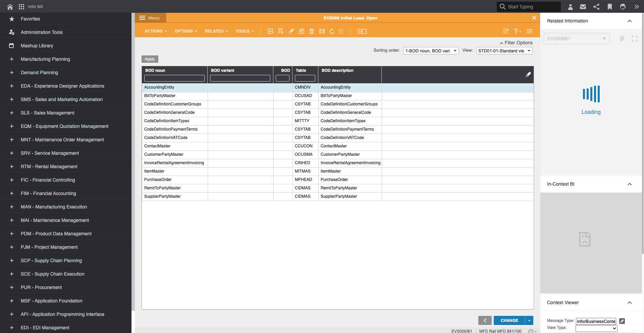Screen dimensions: 644x333
Task: Click the Create new record toolbar icon
Action: pos(270,31)
